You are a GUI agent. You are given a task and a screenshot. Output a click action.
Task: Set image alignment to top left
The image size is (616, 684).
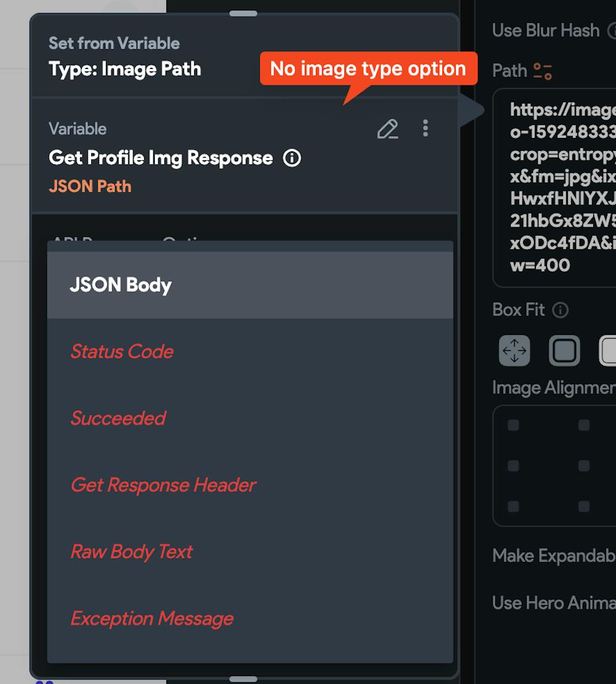pyautogui.click(x=513, y=425)
